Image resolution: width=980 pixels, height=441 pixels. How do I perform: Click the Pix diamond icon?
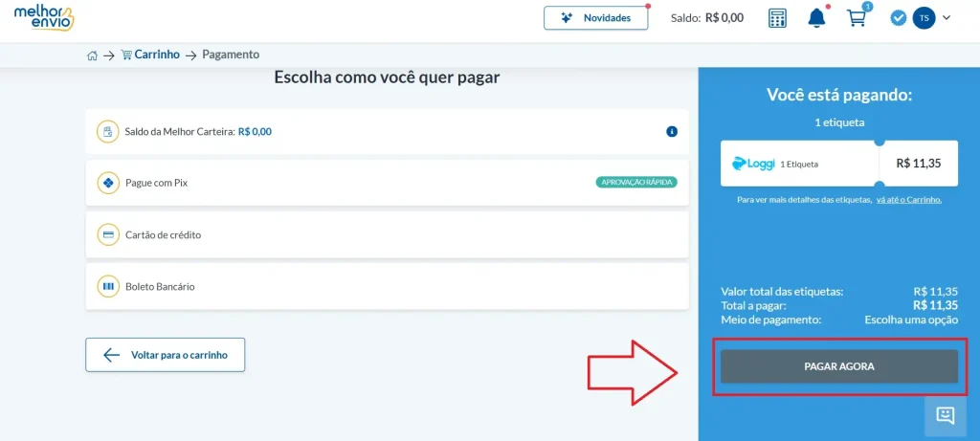click(x=108, y=184)
